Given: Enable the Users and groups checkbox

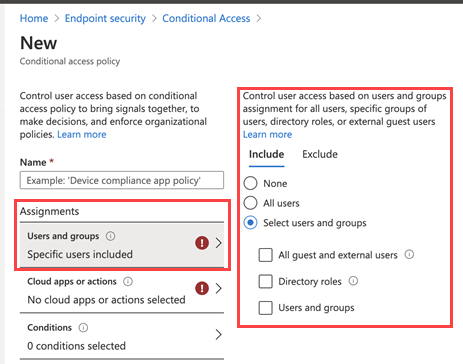Looking at the screenshot, I should (266, 308).
